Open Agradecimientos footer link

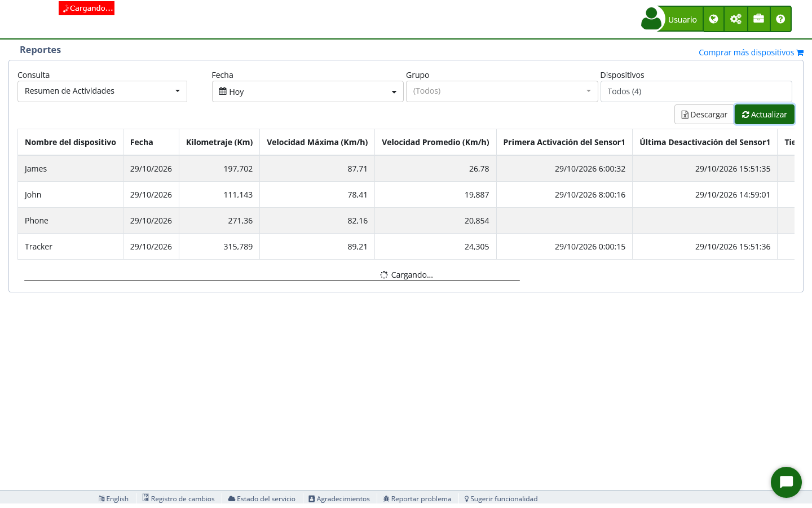(339, 499)
